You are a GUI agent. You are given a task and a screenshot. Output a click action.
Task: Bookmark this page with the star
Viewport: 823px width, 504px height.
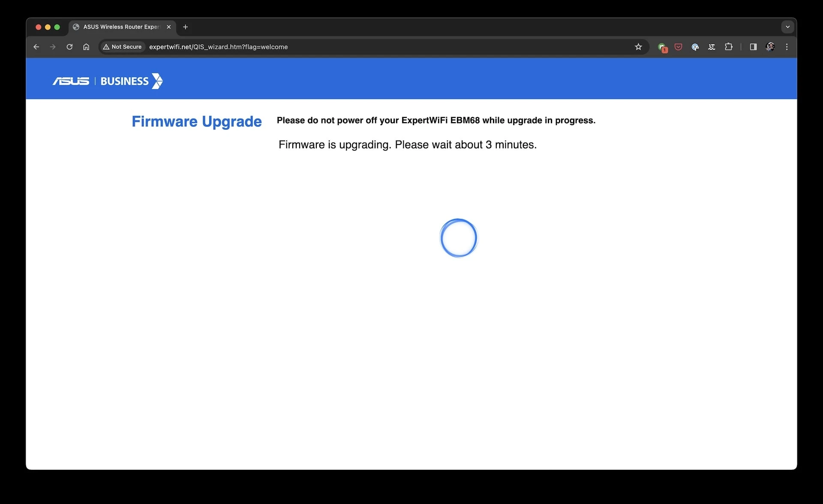[x=638, y=47]
